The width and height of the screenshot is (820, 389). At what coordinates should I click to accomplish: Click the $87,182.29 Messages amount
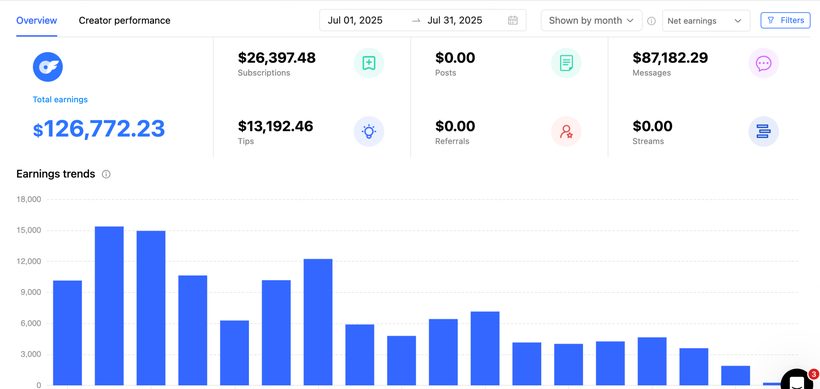pos(670,58)
